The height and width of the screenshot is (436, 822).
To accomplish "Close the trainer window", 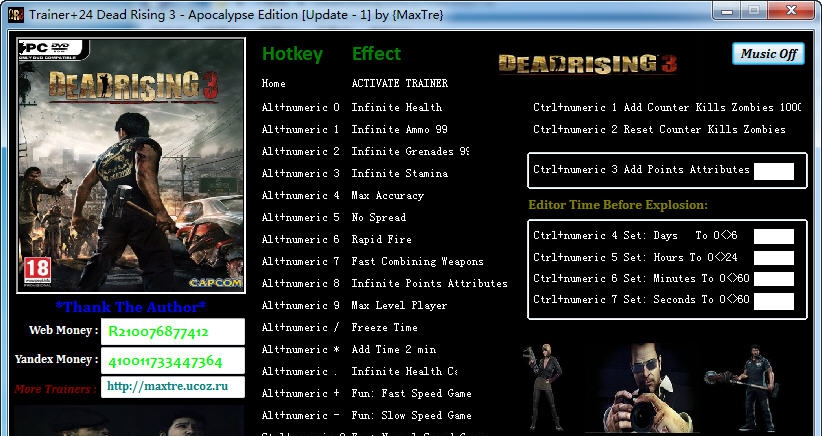I will [x=792, y=10].
